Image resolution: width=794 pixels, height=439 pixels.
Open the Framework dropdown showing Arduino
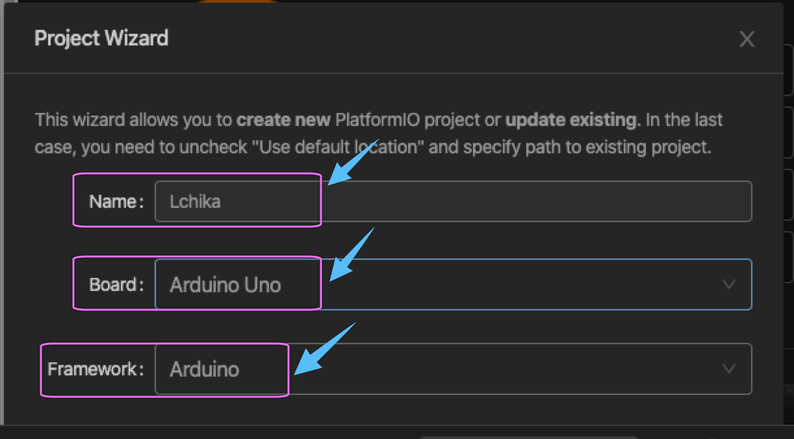(452, 369)
